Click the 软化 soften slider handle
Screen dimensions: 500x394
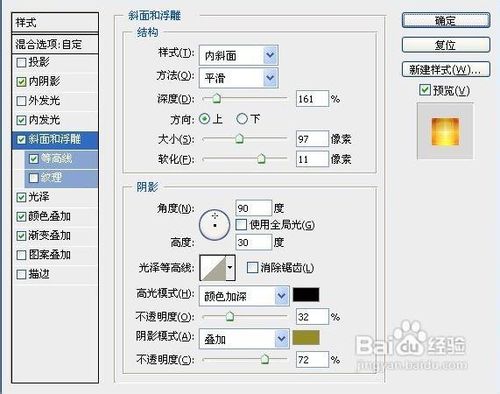point(261,159)
